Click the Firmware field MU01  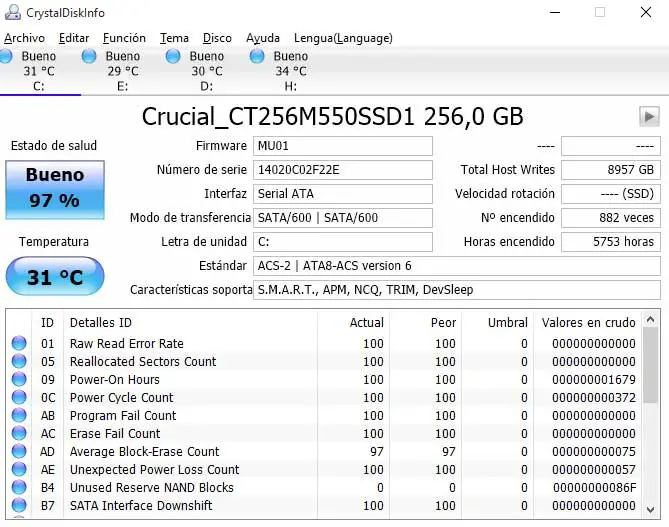click(343, 146)
